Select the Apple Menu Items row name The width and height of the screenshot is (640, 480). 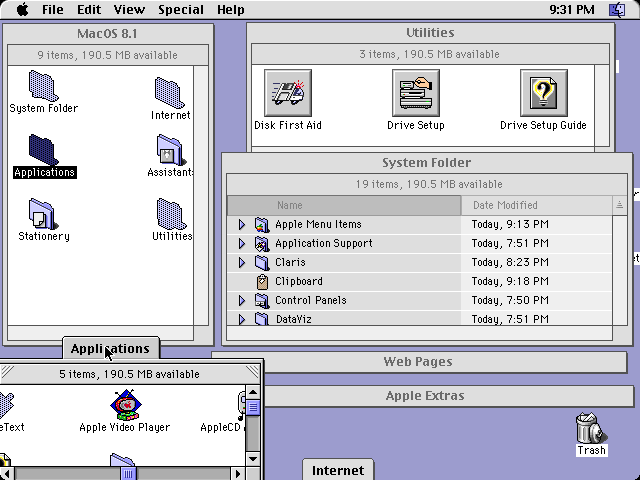[318, 224]
